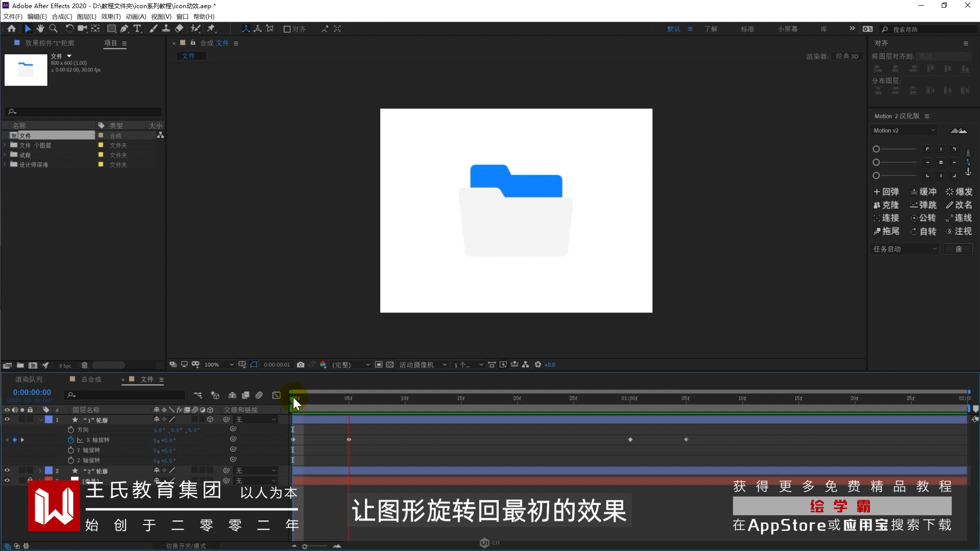The image size is (980, 551).
Task: Select the Zoom magnifier tool
Action: click(53, 29)
